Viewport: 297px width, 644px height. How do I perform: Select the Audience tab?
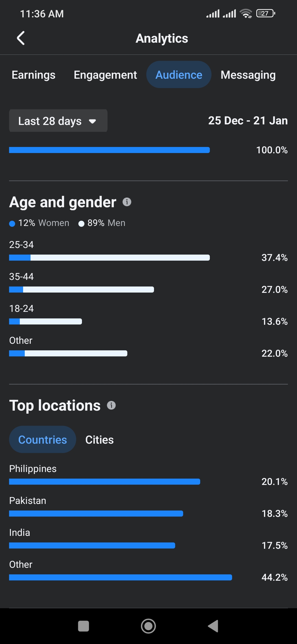tap(179, 75)
